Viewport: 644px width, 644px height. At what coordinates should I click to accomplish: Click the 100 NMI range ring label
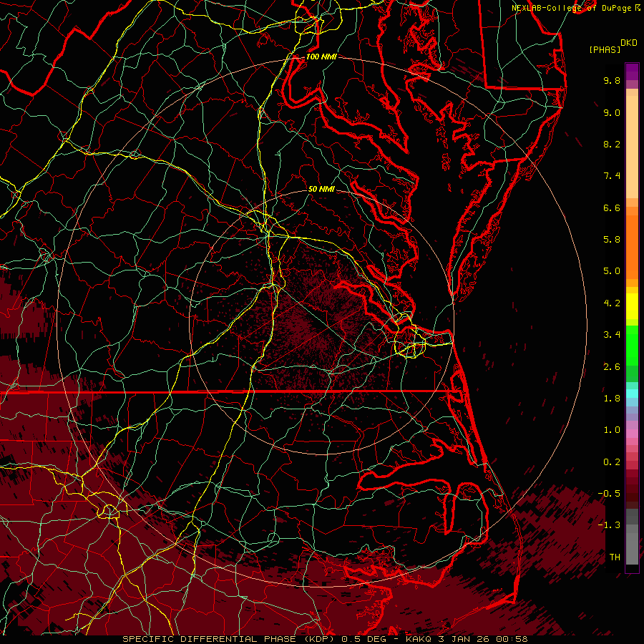click(321, 57)
